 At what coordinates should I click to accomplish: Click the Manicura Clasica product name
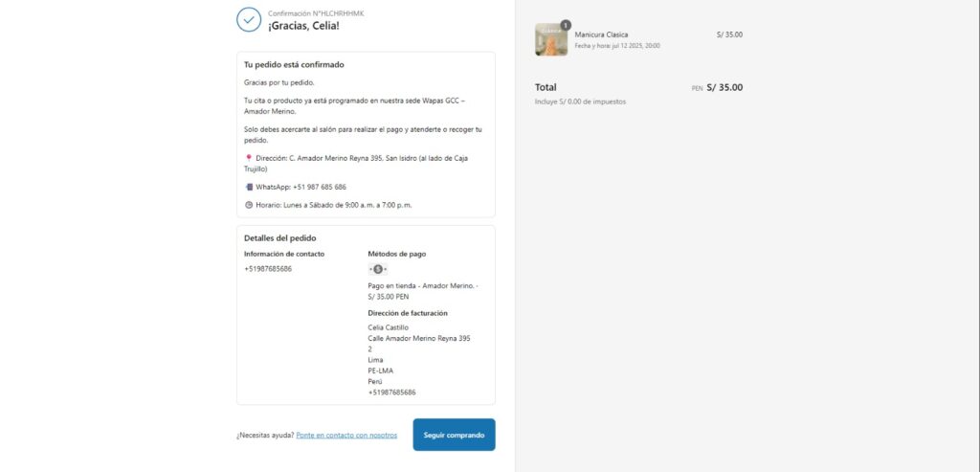601,34
